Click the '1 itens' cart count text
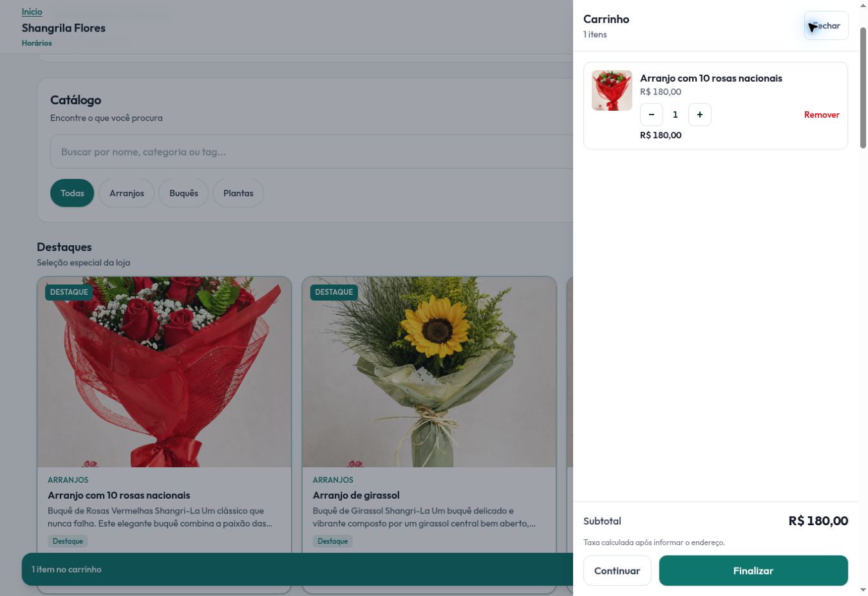 (x=595, y=35)
